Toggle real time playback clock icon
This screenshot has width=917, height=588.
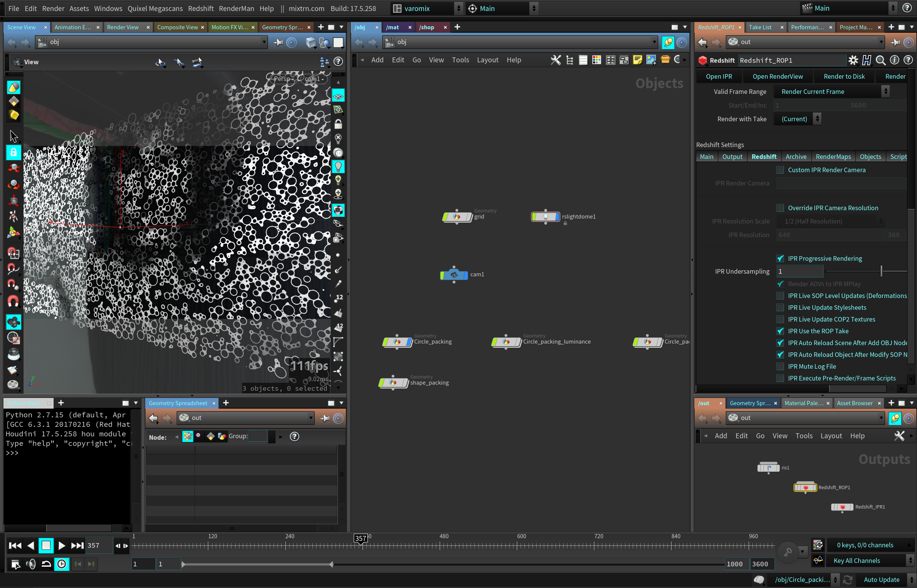(62, 564)
